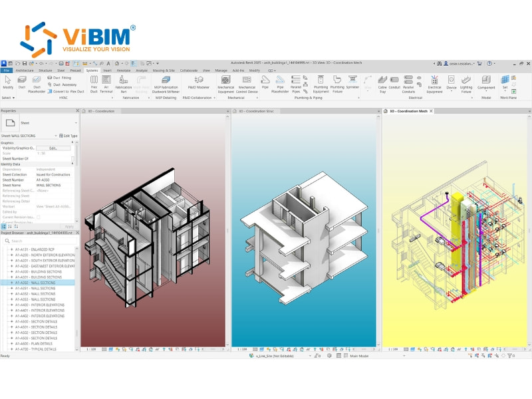
Task: Open Visibility/Graphics Overrides via Edit button
Action: [53, 148]
